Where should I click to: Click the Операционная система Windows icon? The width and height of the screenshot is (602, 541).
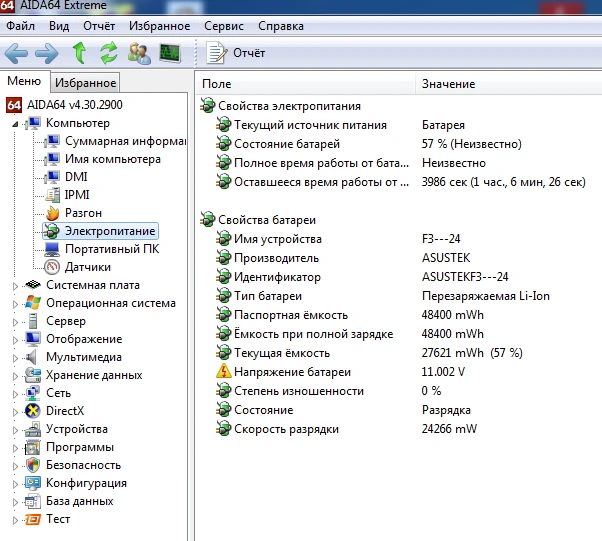[x=33, y=303]
